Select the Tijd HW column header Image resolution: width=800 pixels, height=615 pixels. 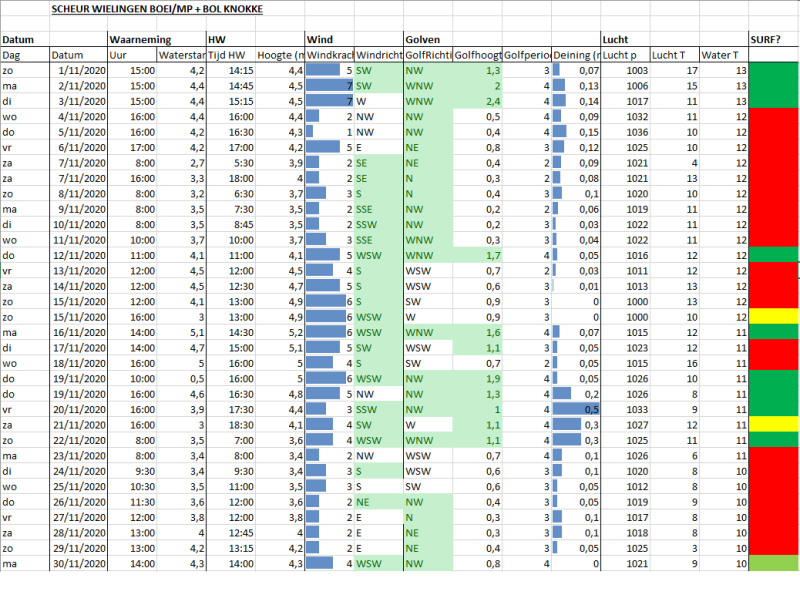pos(231,55)
